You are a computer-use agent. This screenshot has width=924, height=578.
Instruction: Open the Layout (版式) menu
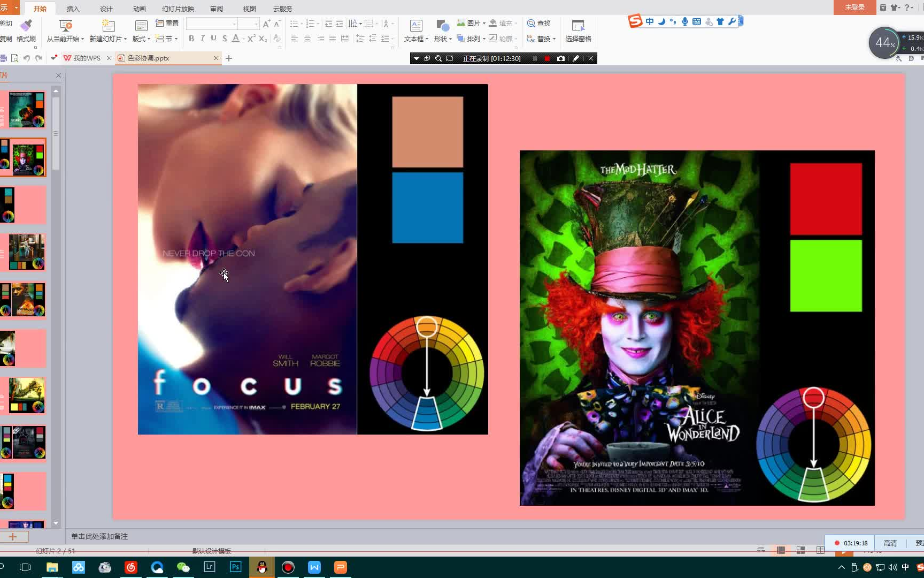tap(141, 31)
